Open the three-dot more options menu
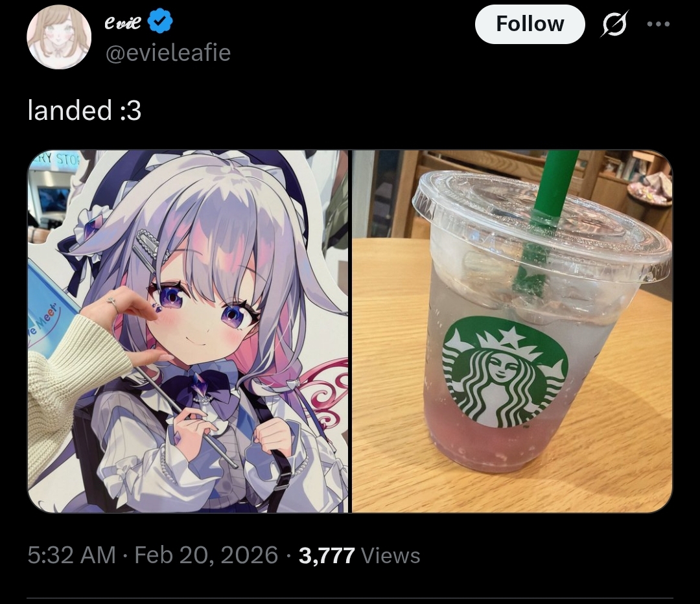The height and width of the screenshot is (604, 700). (659, 24)
